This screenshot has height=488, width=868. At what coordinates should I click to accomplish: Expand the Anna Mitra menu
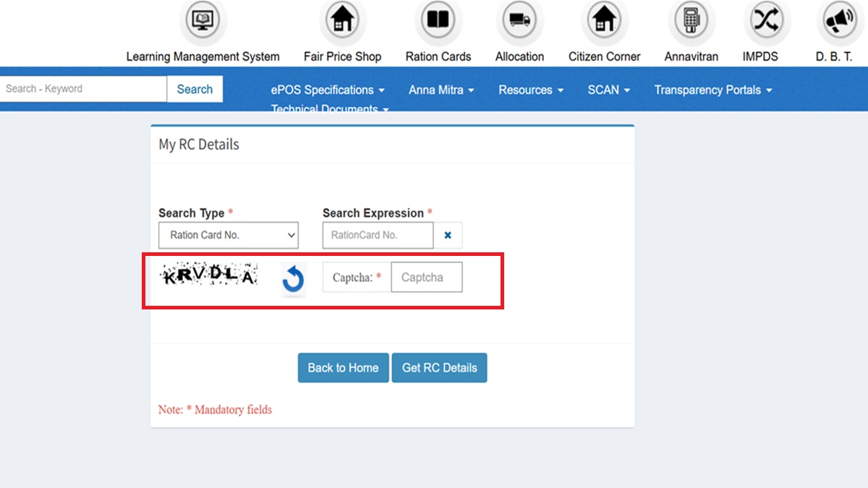pyautogui.click(x=441, y=90)
